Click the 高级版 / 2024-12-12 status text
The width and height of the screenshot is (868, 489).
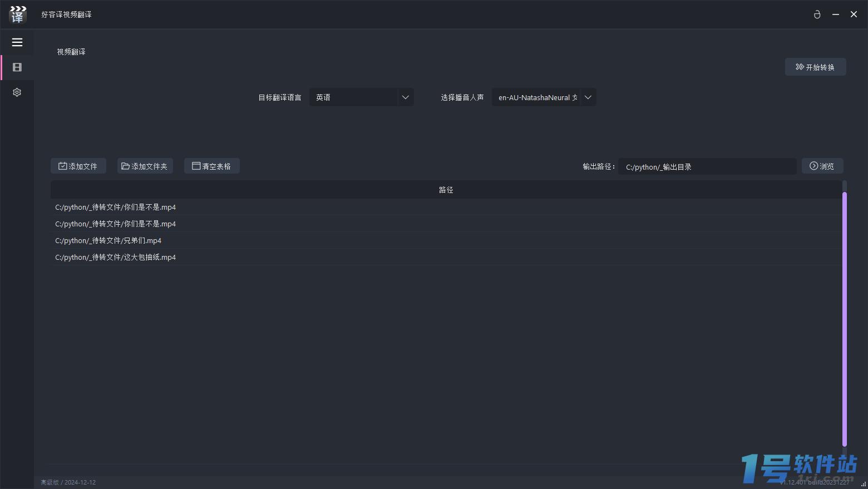pyautogui.click(x=68, y=482)
